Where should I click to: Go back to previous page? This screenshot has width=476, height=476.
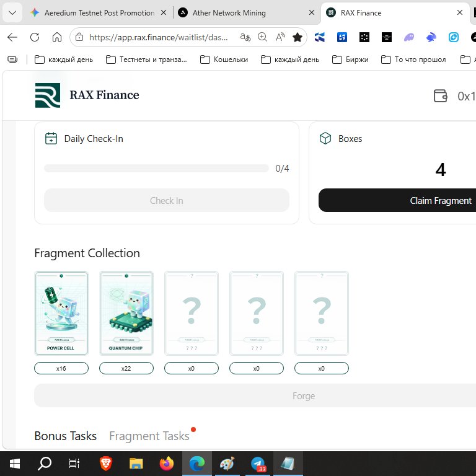tap(12, 37)
